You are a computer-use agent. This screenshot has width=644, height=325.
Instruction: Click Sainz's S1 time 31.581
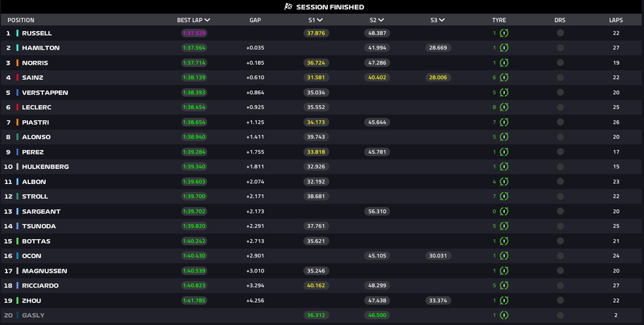click(316, 77)
